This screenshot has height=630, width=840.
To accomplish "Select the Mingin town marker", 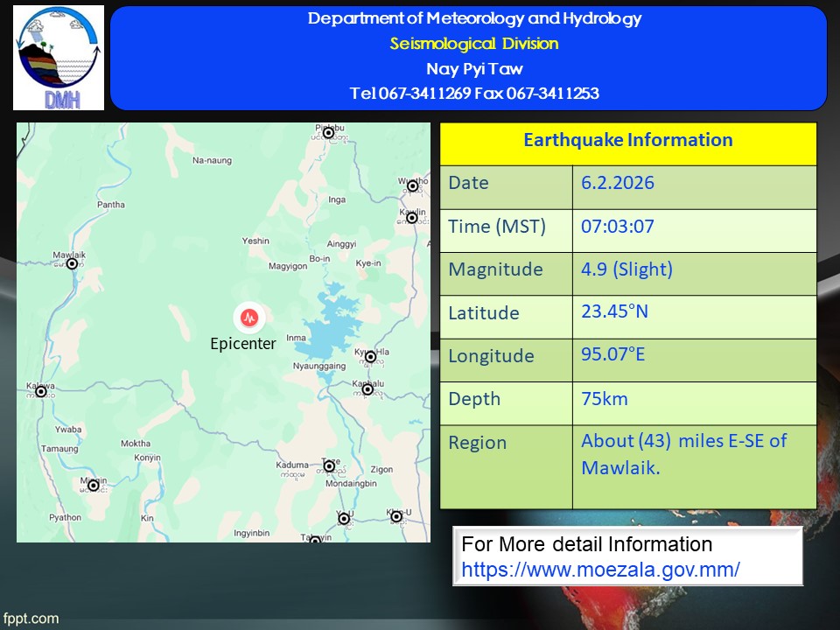I will (93, 485).
